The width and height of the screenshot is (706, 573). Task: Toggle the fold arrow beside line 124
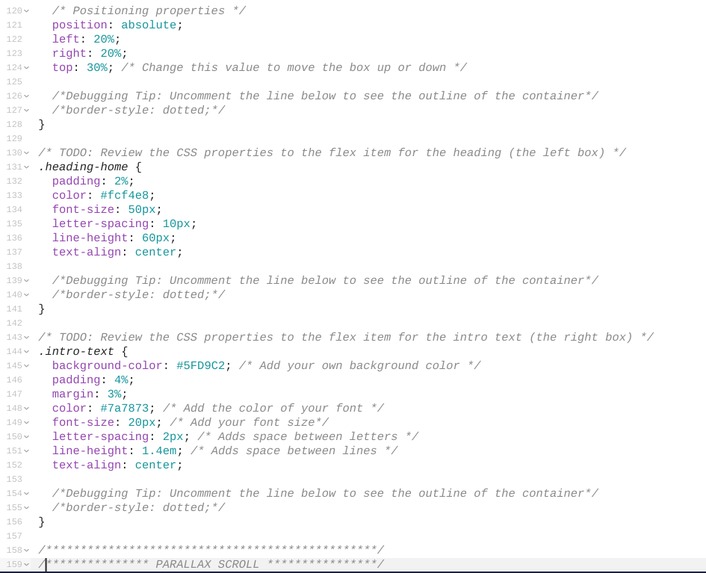click(x=27, y=68)
